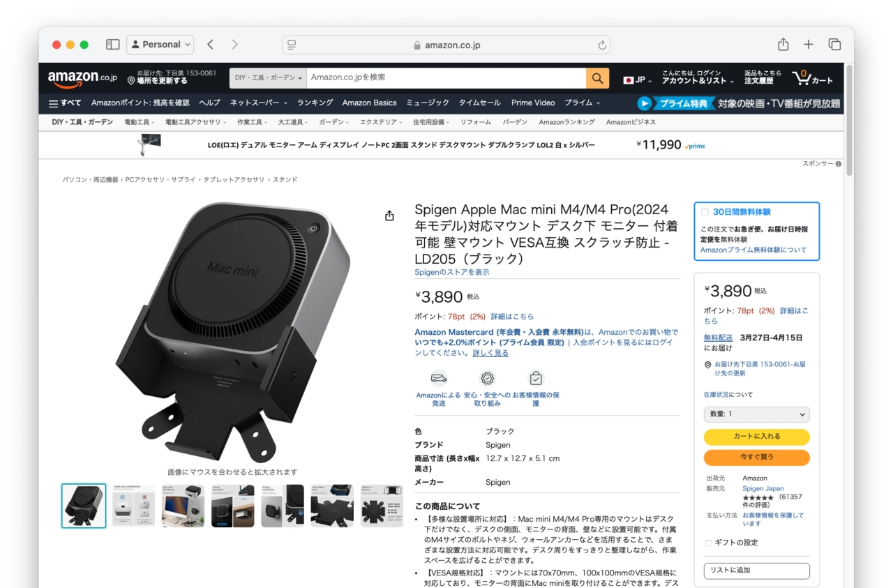Enable the ギフトの設定 checkbox

pos(709,543)
